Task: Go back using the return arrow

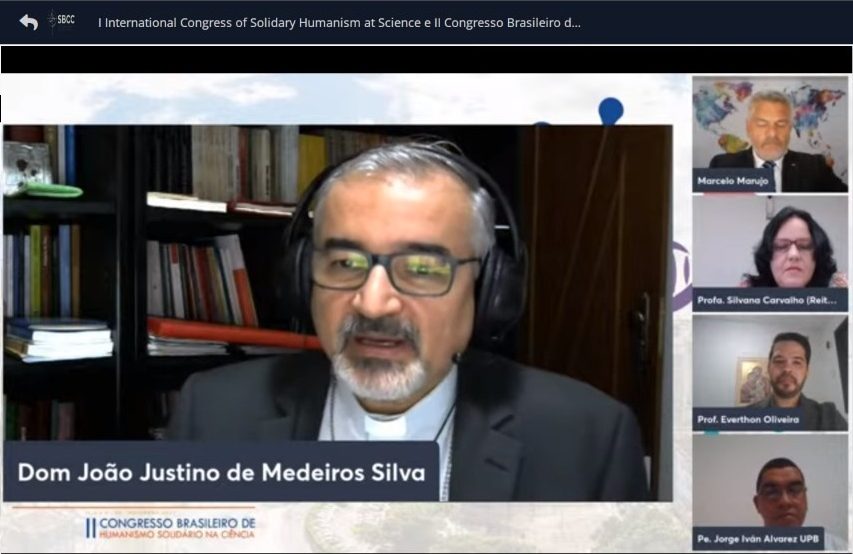Action: pos(28,22)
